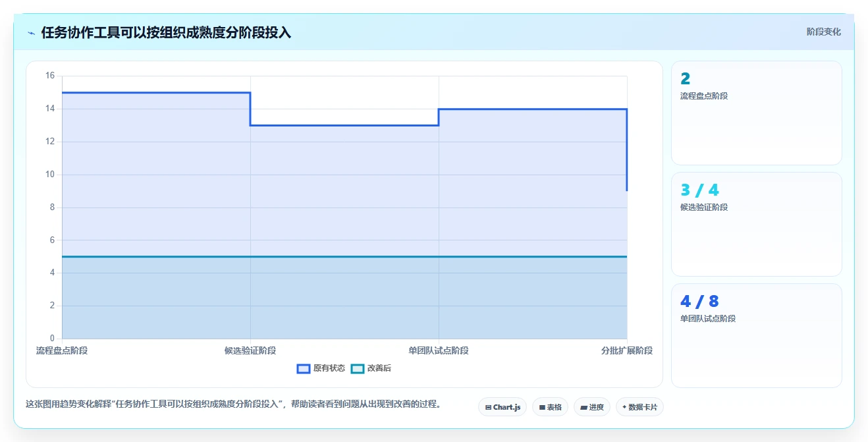Click the 进度 tag icon
The width and height of the screenshot is (868, 442).
coord(583,407)
